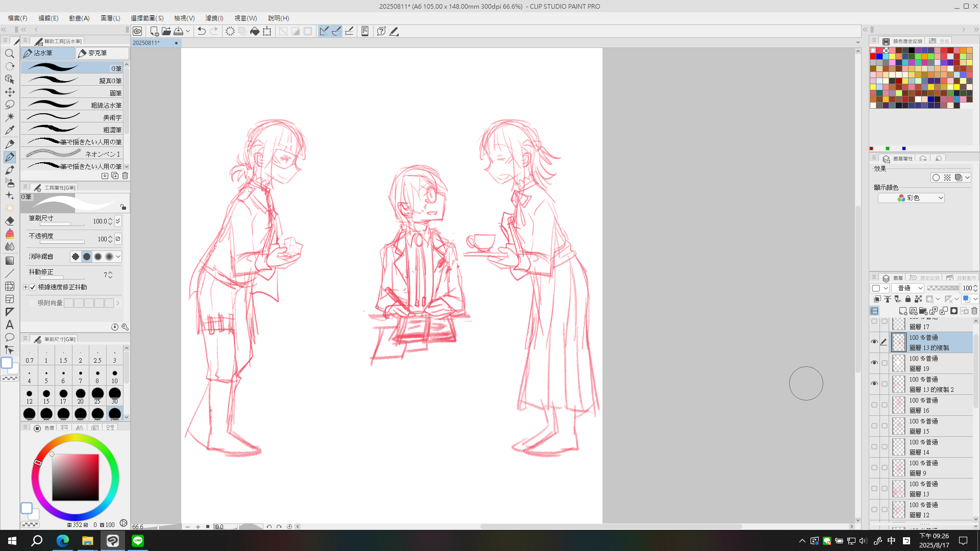Toggle 根據速度修正抖動 checkbox
The height and width of the screenshot is (551, 980).
tap(33, 287)
